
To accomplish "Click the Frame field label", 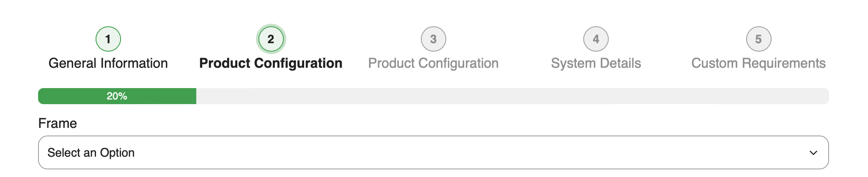I will pos(58,123).
